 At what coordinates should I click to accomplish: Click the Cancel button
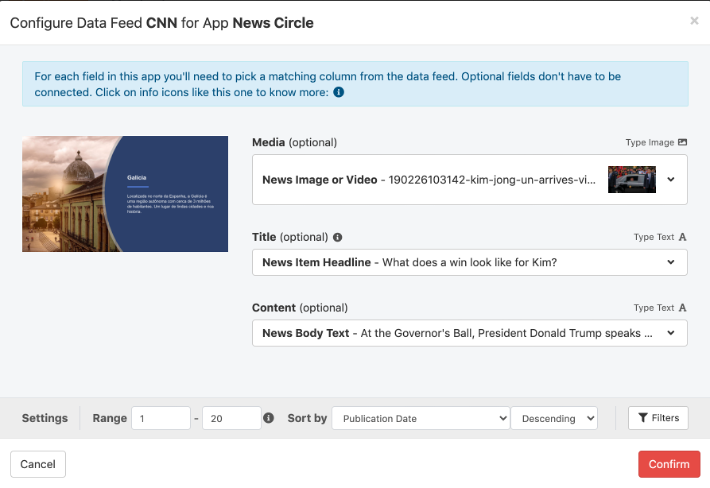pos(38,464)
